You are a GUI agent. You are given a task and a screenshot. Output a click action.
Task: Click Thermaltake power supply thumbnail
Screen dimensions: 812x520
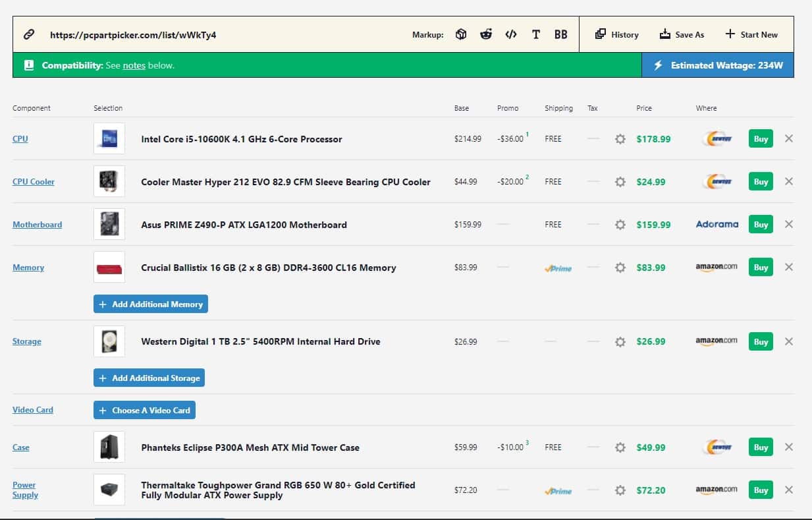[x=109, y=490]
